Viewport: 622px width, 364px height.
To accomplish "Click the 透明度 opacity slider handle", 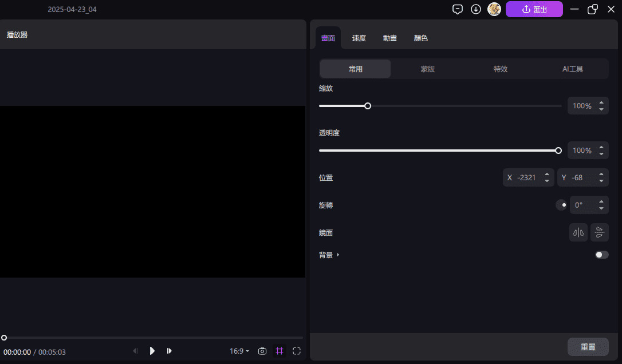I will click(x=558, y=151).
